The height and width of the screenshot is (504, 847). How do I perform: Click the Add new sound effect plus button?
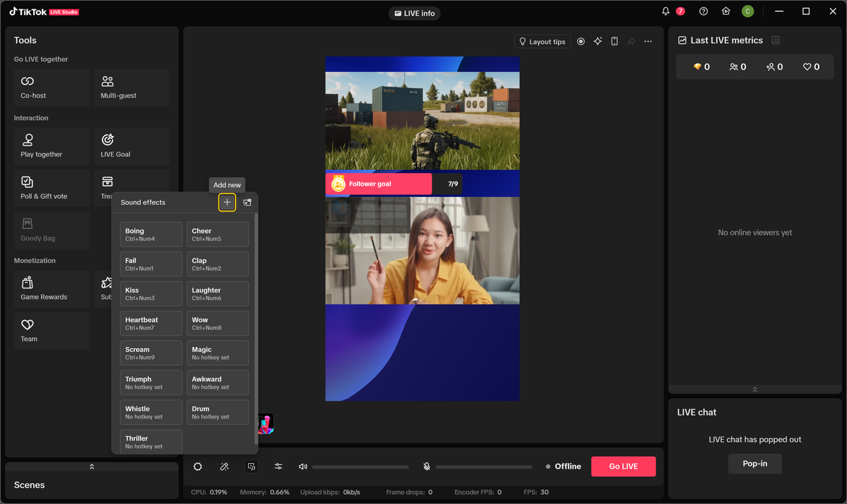point(227,202)
